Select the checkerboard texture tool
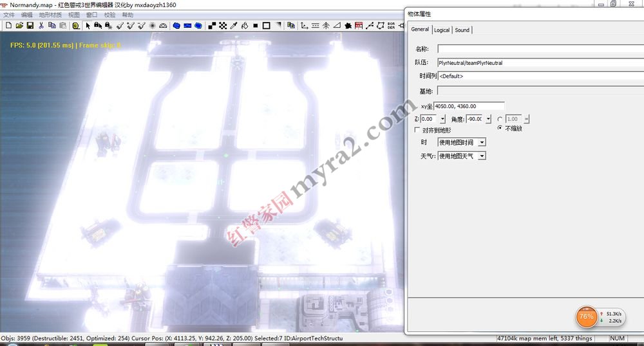 coord(223,26)
